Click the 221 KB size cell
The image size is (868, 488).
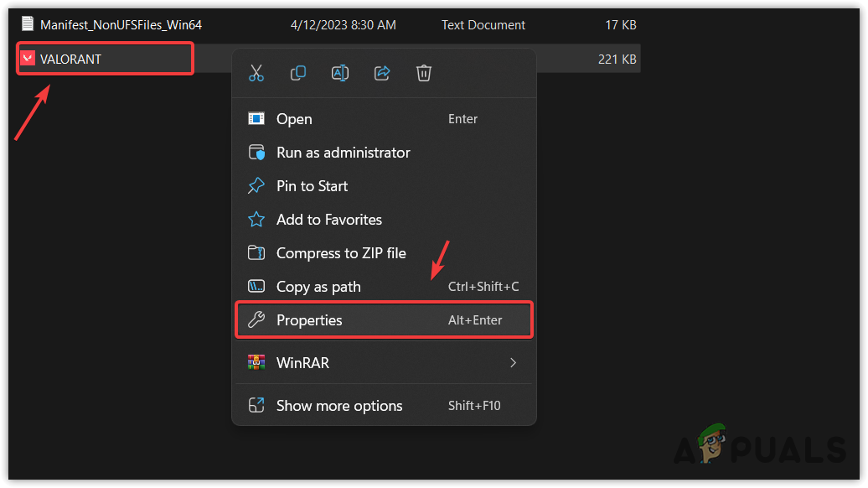tap(617, 60)
